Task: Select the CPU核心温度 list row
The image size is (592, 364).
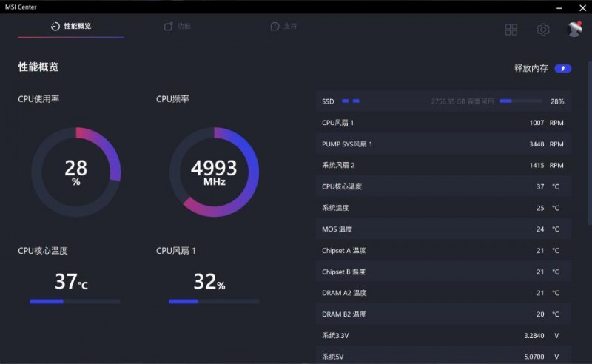Action: (x=443, y=186)
